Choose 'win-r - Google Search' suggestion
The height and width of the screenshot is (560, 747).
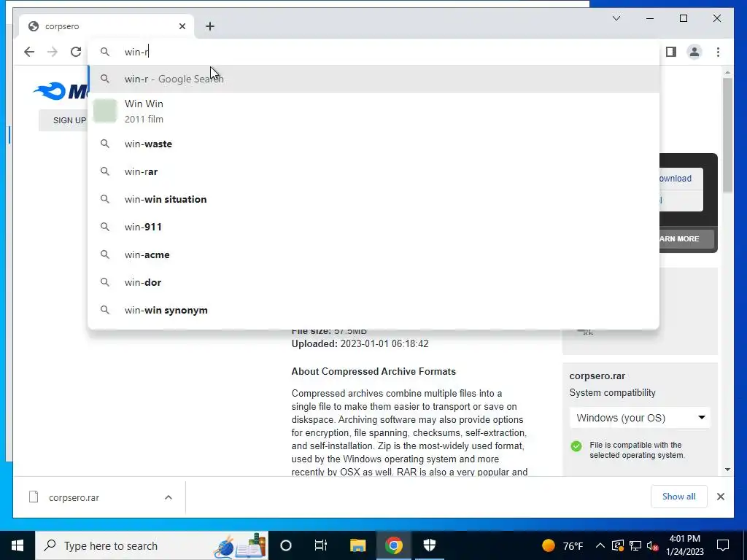point(374,79)
